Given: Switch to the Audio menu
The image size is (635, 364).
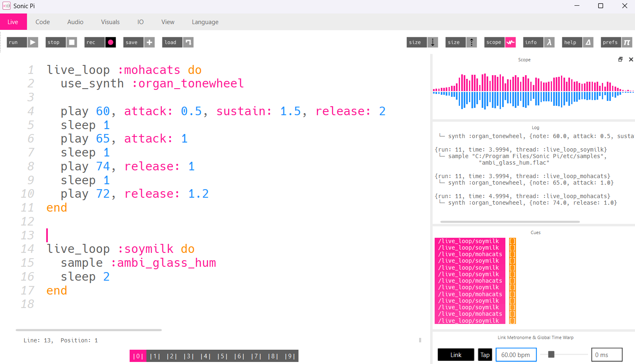Looking at the screenshot, I should [x=75, y=22].
